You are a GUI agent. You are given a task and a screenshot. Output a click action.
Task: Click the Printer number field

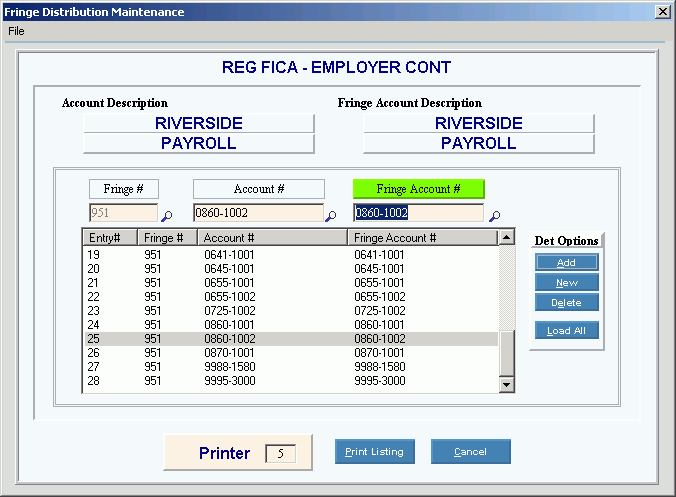281,453
